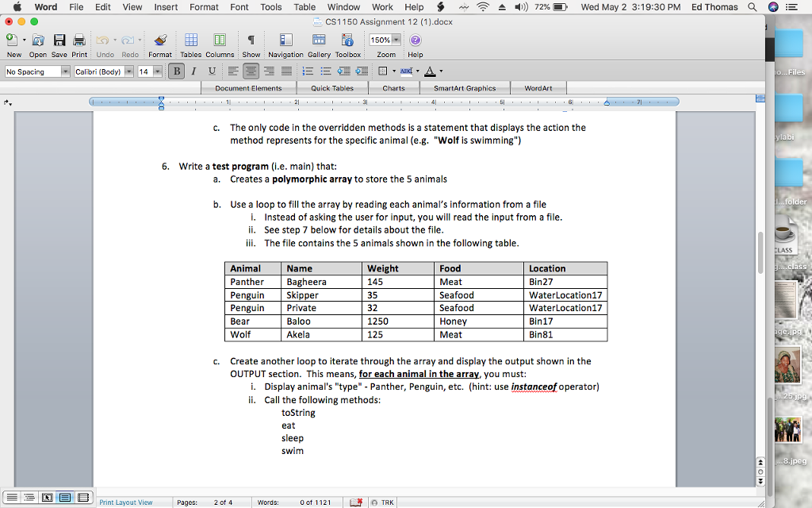Select the Tables icon in the toolbar

tap(190, 41)
